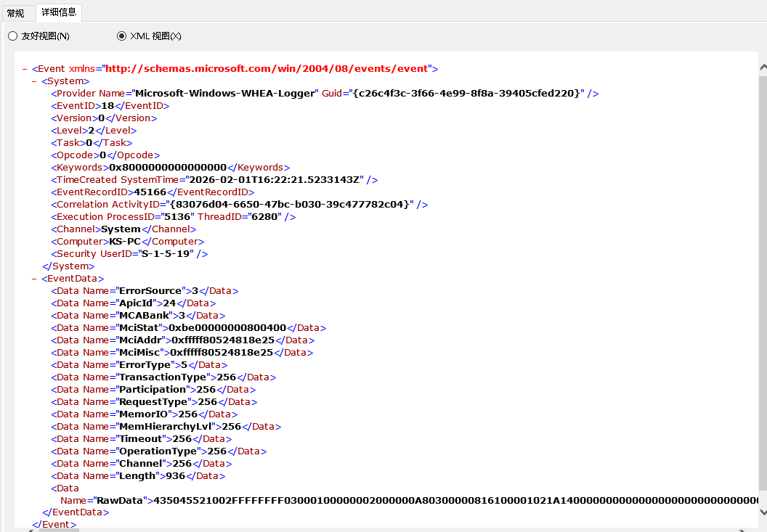Collapse the EventData XML node
Viewport: 767px width, 532px height.
coord(33,278)
